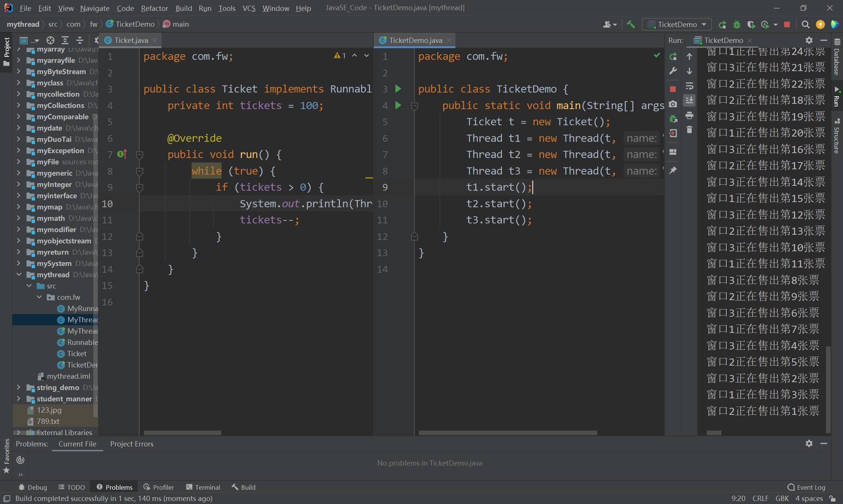Open Search Everywhere magnifier icon
The width and height of the screenshot is (843, 504).
pos(805,24)
